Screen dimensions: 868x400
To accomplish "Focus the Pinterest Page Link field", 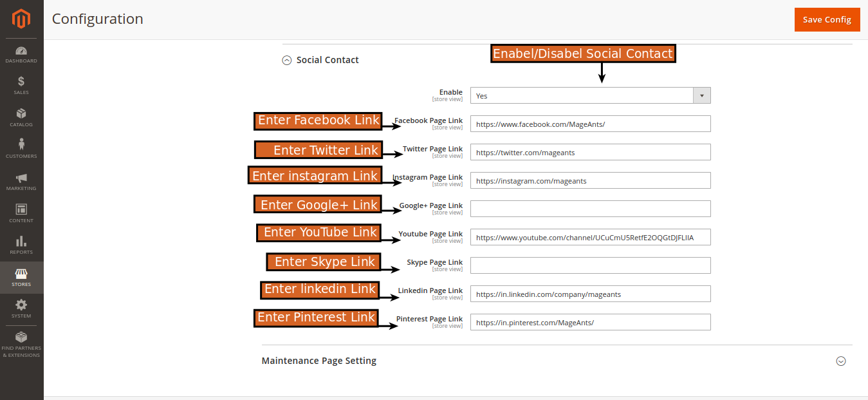I will pyautogui.click(x=590, y=322).
